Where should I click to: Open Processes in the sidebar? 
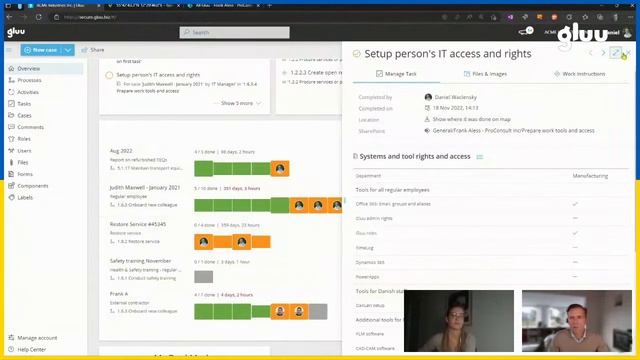click(29, 80)
